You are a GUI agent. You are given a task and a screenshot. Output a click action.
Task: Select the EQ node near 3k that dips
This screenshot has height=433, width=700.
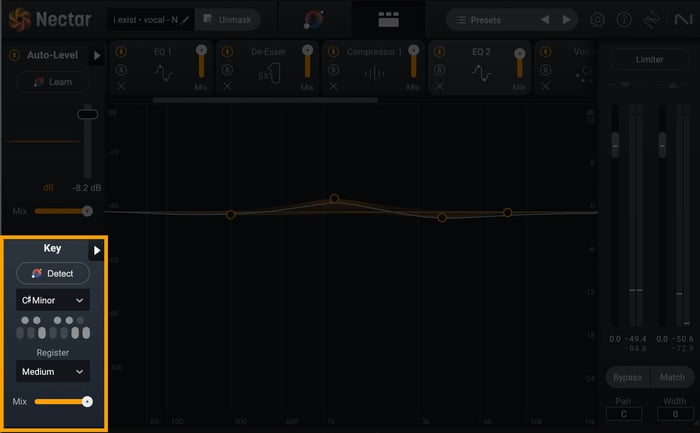(442, 218)
